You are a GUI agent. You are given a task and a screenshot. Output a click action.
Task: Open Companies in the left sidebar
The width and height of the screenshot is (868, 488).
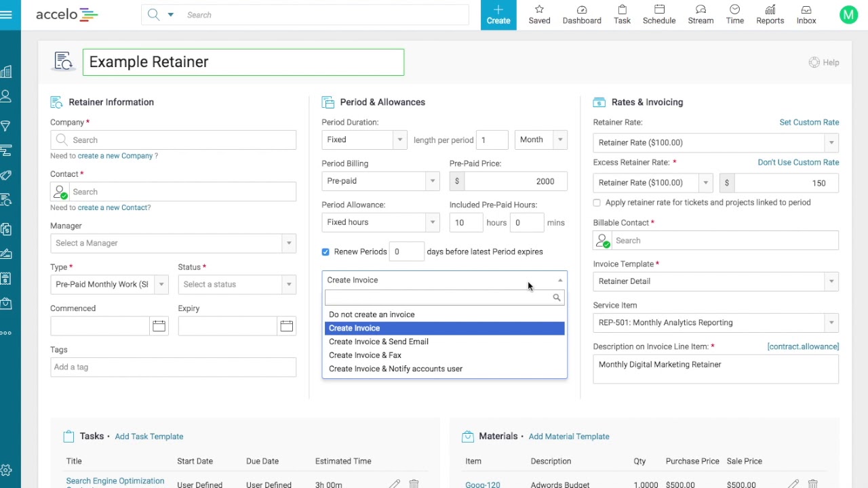pos(6,72)
